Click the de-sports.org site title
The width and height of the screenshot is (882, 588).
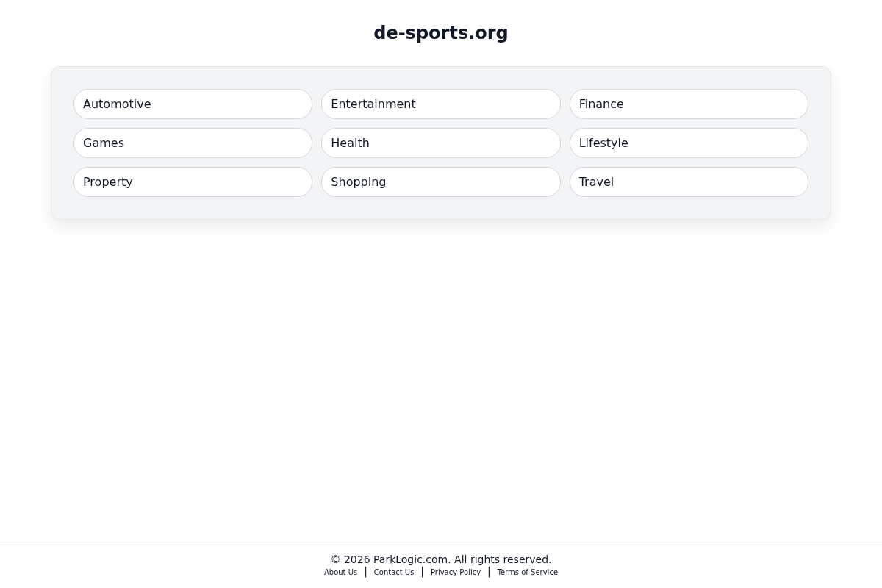[x=441, y=32]
